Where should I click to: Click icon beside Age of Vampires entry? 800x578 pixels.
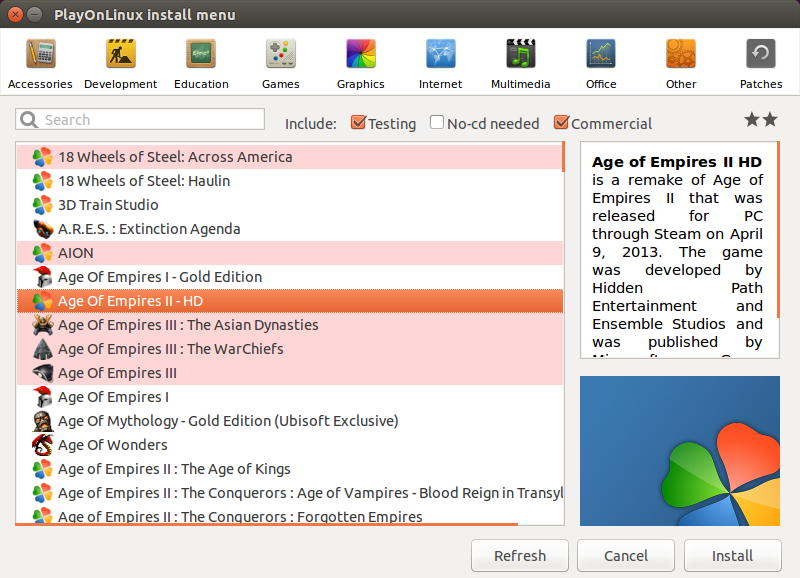pyautogui.click(x=42, y=493)
